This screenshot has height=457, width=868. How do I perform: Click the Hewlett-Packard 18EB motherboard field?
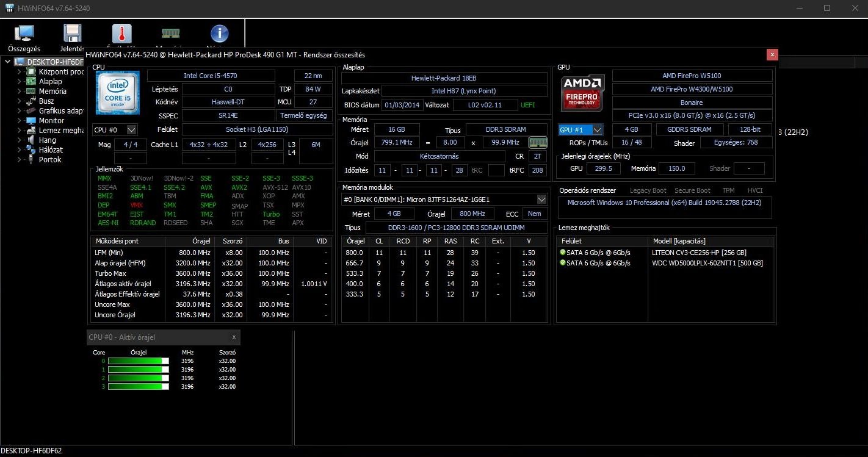[x=444, y=78]
